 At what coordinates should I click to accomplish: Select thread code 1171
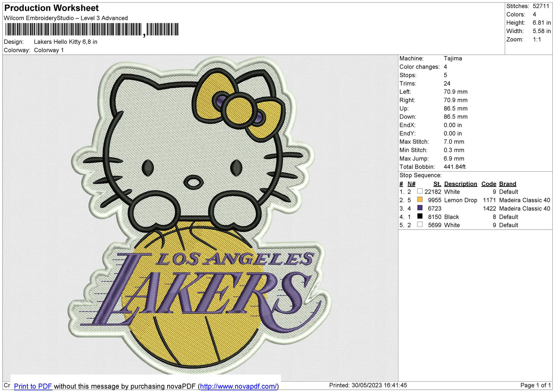point(489,200)
